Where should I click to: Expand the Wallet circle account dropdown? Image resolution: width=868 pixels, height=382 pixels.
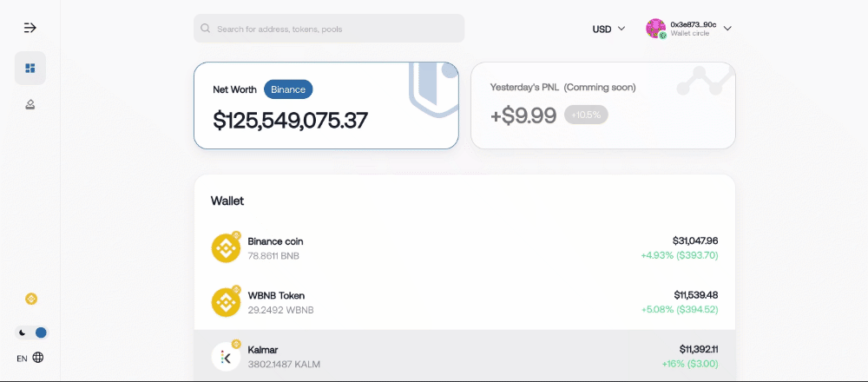pyautogui.click(x=727, y=29)
